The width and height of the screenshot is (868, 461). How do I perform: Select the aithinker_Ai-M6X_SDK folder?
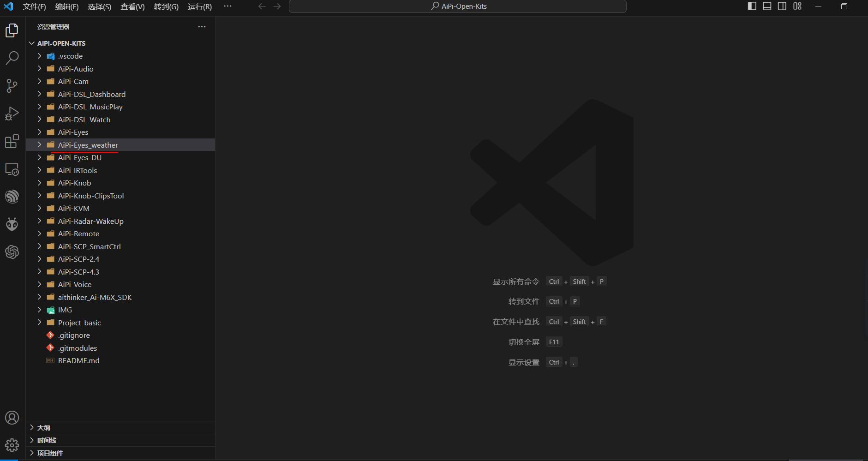pyautogui.click(x=120, y=297)
